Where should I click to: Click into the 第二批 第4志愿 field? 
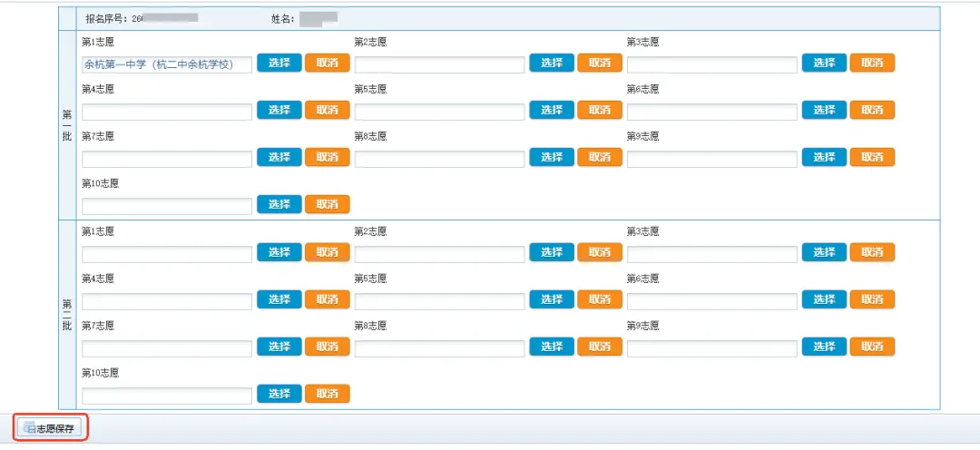click(x=167, y=300)
